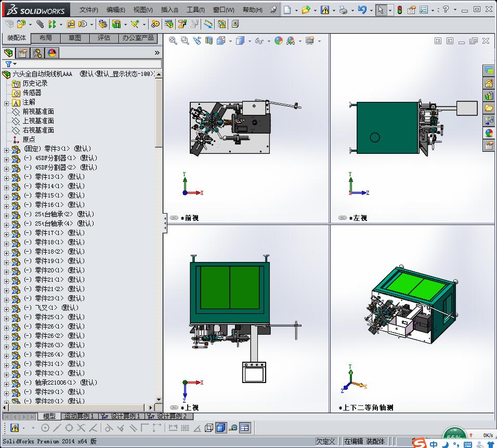The width and height of the screenshot is (497, 448).
Task: Open the 运动算例1 tab at bottom
Action: 79,417
